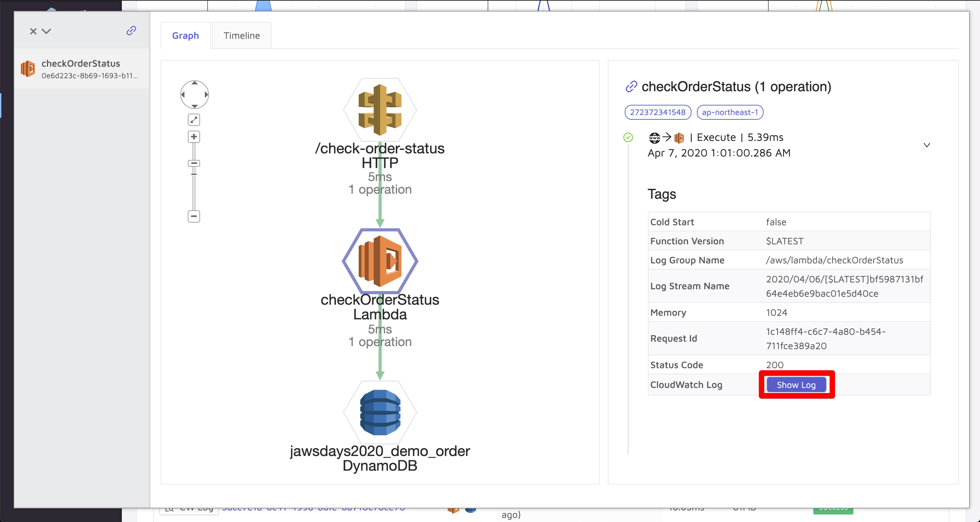
Task: Pan graph left with navigation arrow
Action: [x=183, y=95]
